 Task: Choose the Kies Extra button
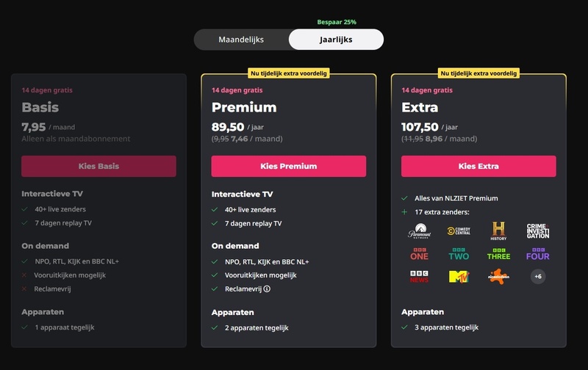[x=478, y=167]
